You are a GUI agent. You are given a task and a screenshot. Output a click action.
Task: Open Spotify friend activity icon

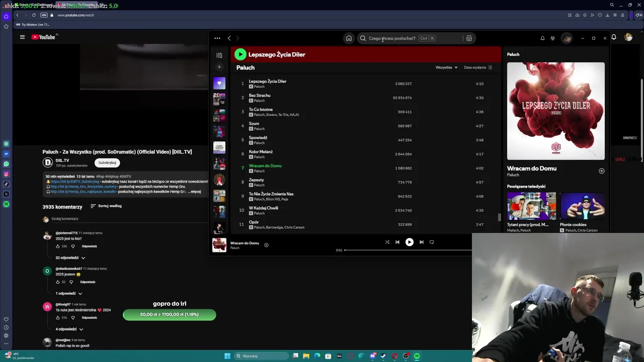click(x=552, y=38)
